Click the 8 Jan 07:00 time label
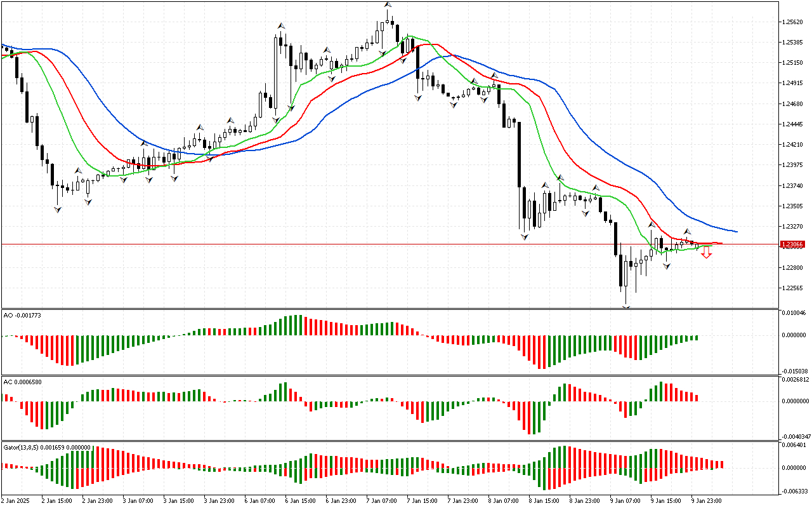 [503, 500]
